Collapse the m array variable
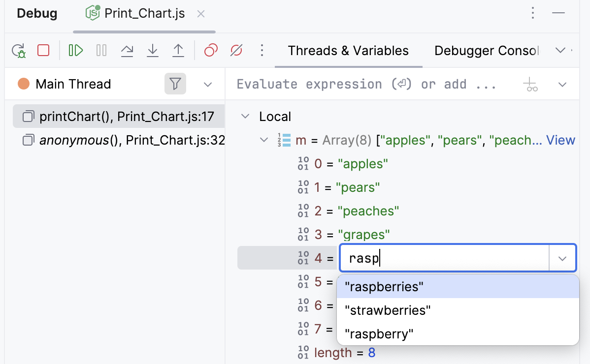 [x=264, y=140]
